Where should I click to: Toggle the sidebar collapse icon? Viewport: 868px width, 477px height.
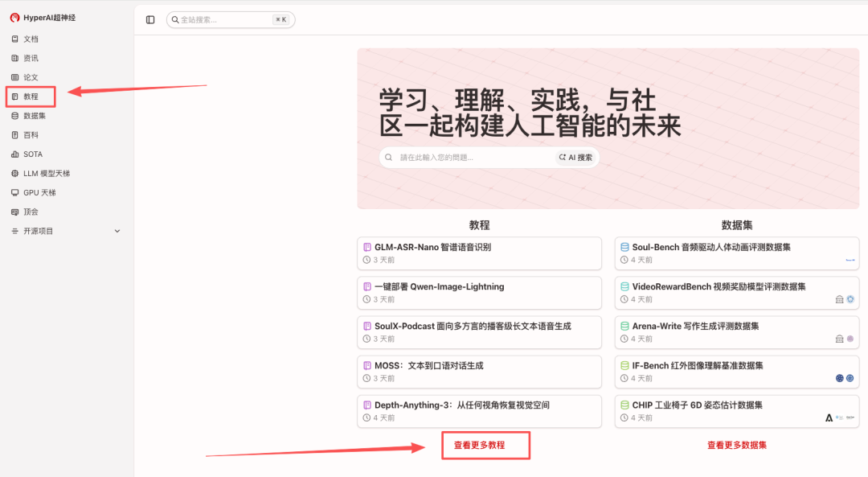coord(150,19)
